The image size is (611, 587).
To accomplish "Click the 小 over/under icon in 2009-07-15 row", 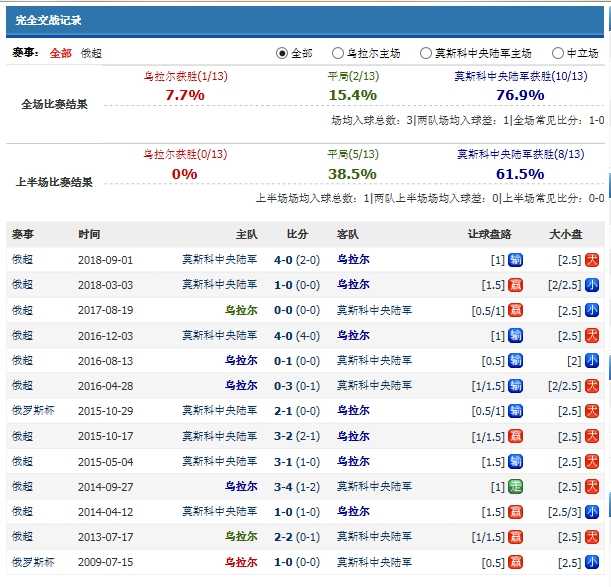I will (x=592, y=562).
